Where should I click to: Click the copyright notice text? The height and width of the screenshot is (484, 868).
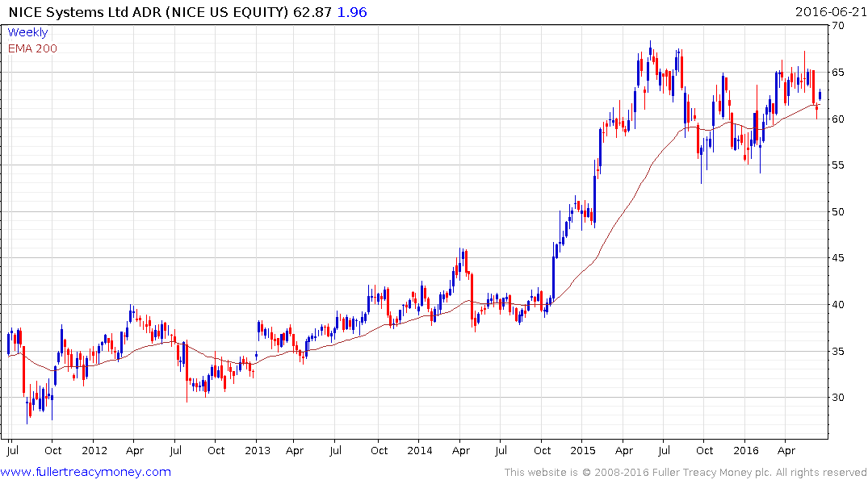coord(686,473)
